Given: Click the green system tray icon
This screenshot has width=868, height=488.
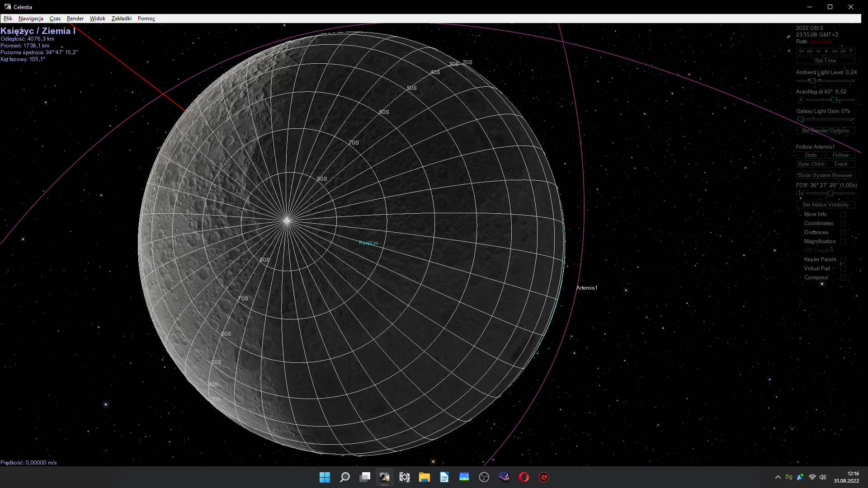Looking at the screenshot, I should (789, 477).
